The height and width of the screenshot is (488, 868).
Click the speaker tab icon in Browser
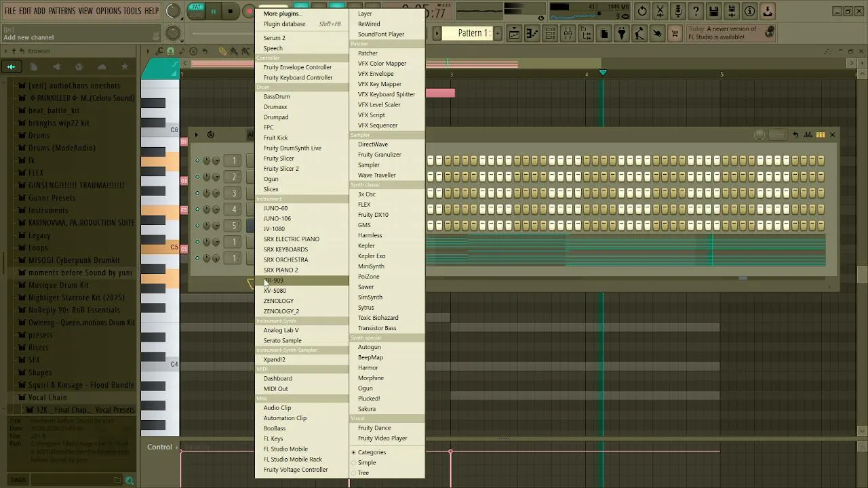tap(56, 66)
